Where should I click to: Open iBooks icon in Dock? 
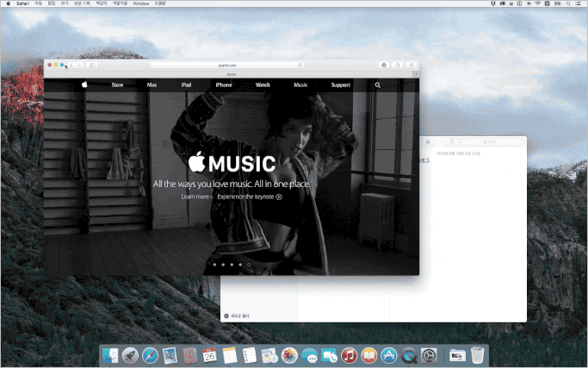[369, 355]
